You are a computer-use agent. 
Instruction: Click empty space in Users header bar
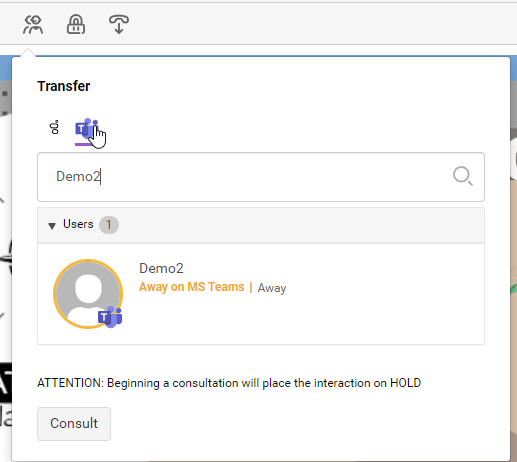300,225
